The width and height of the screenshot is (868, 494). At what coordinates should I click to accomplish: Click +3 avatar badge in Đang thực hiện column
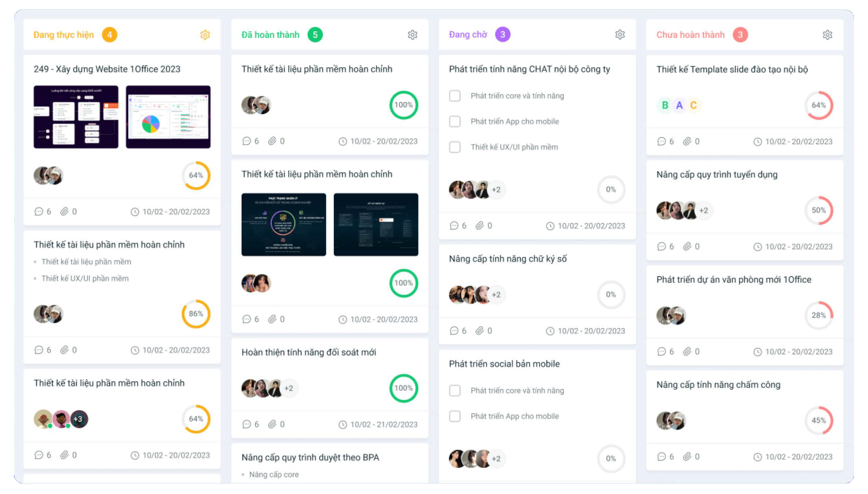pos(79,419)
